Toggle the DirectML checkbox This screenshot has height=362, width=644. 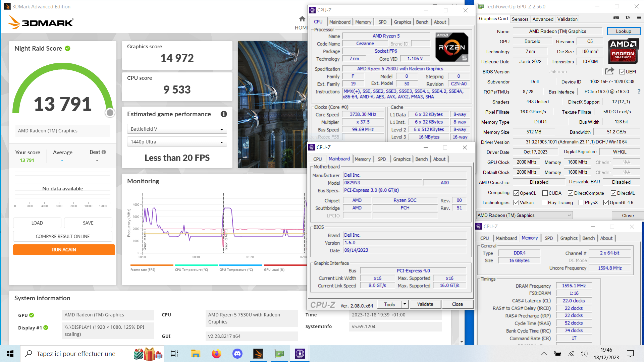(x=613, y=193)
